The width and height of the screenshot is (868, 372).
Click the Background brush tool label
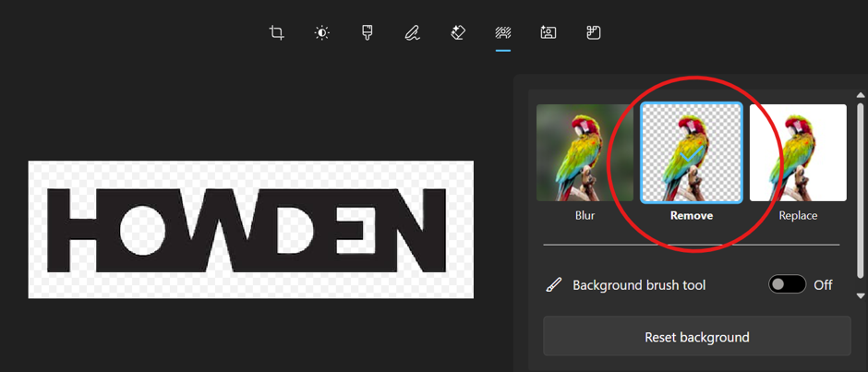tap(639, 285)
